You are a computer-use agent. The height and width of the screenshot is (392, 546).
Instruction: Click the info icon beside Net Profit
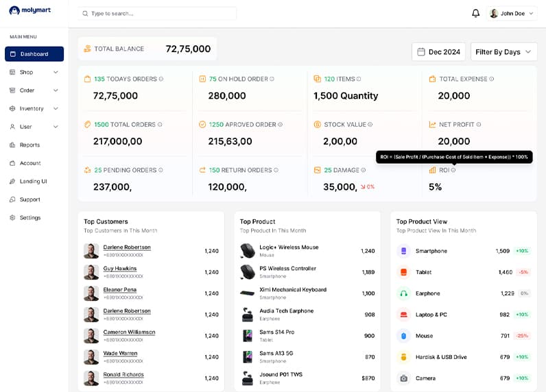[479, 125]
